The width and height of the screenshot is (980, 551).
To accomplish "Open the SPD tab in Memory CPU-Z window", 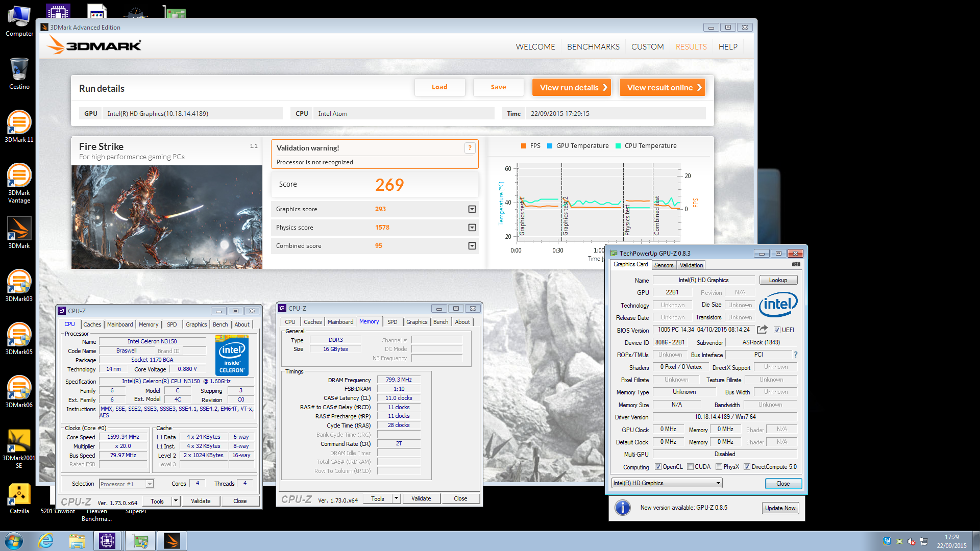I will point(392,322).
